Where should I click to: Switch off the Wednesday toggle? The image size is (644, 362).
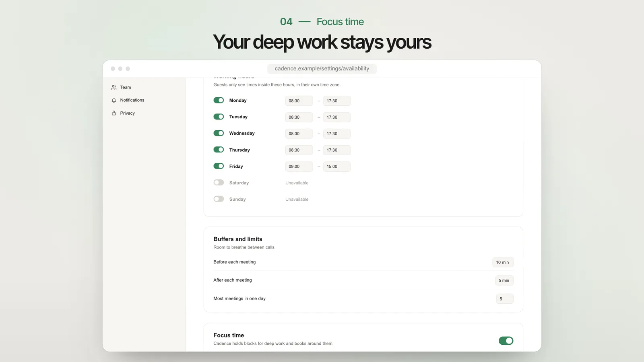click(x=219, y=133)
